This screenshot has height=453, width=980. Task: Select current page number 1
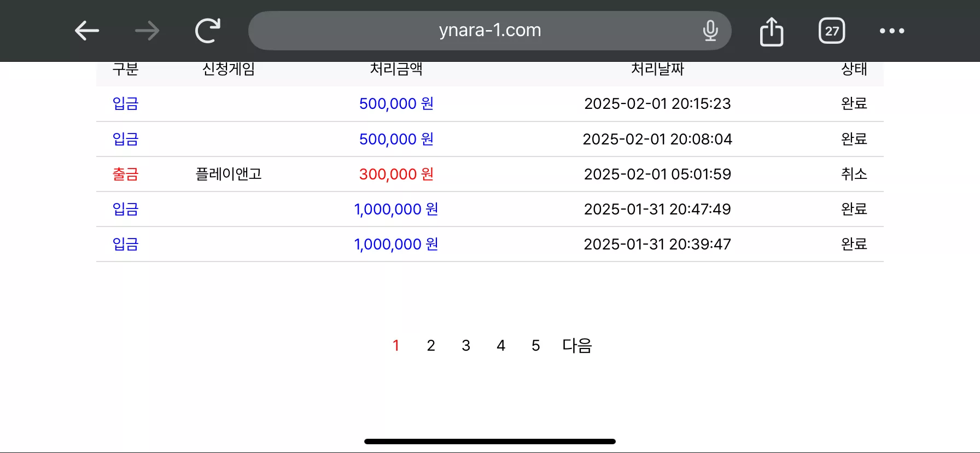pos(396,345)
